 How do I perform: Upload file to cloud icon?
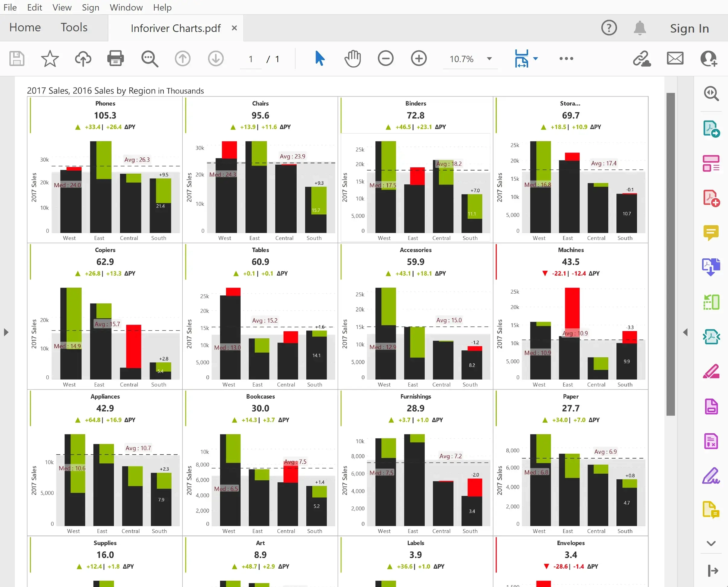click(83, 59)
